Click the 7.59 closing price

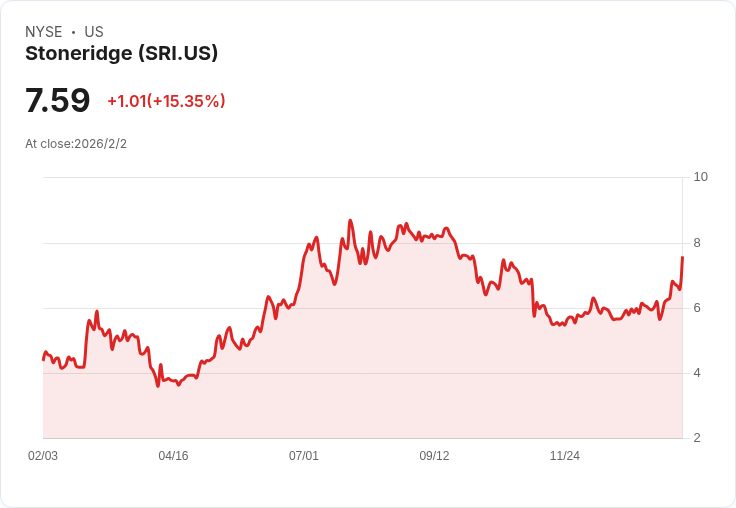58,101
